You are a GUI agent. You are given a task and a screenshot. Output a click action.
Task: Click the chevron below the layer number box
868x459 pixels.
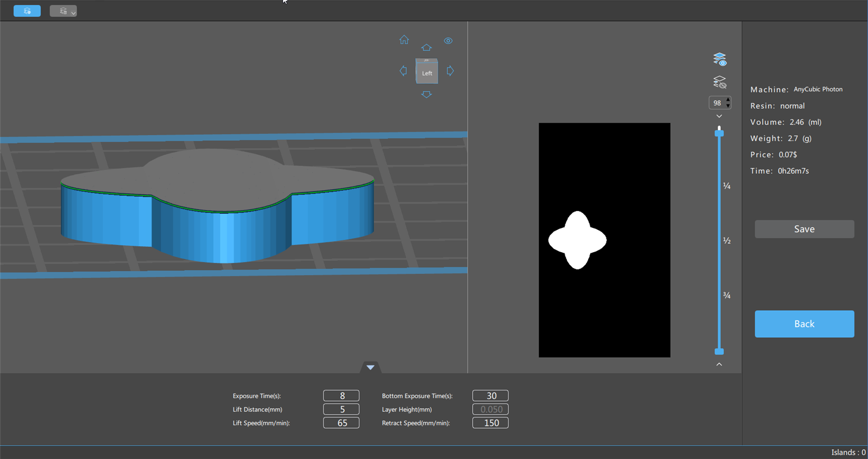tap(719, 116)
